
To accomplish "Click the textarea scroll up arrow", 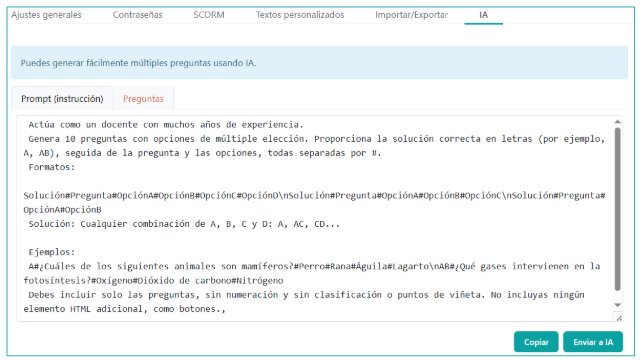I will click(617, 122).
